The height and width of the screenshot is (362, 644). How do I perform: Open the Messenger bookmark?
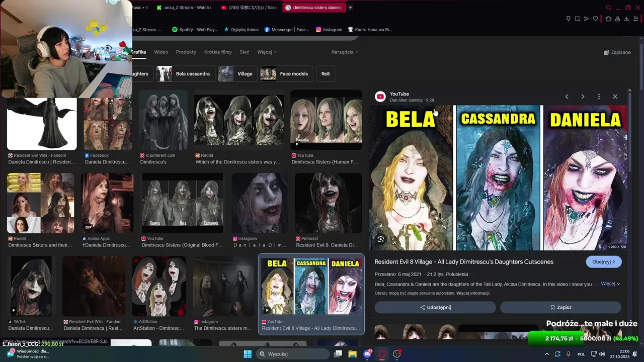coord(287,30)
